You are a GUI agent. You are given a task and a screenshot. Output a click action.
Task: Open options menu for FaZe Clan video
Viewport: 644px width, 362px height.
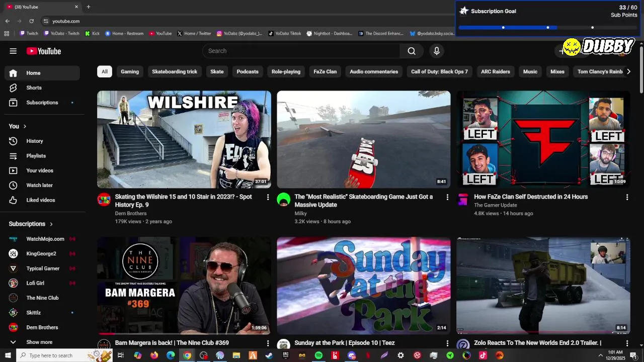pyautogui.click(x=627, y=197)
